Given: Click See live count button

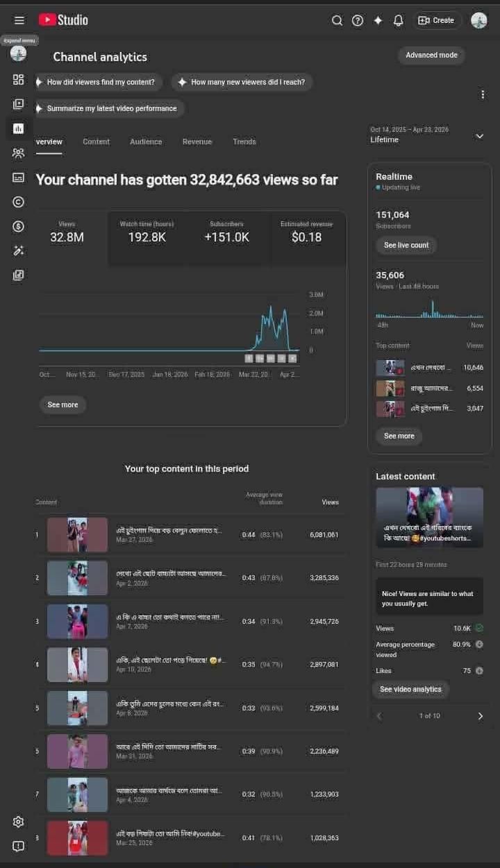Looking at the screenshot, I should 406,245.
